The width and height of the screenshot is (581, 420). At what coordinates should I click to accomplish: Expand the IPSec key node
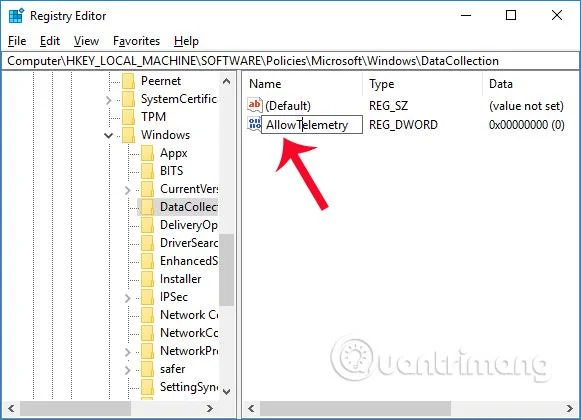127,298
